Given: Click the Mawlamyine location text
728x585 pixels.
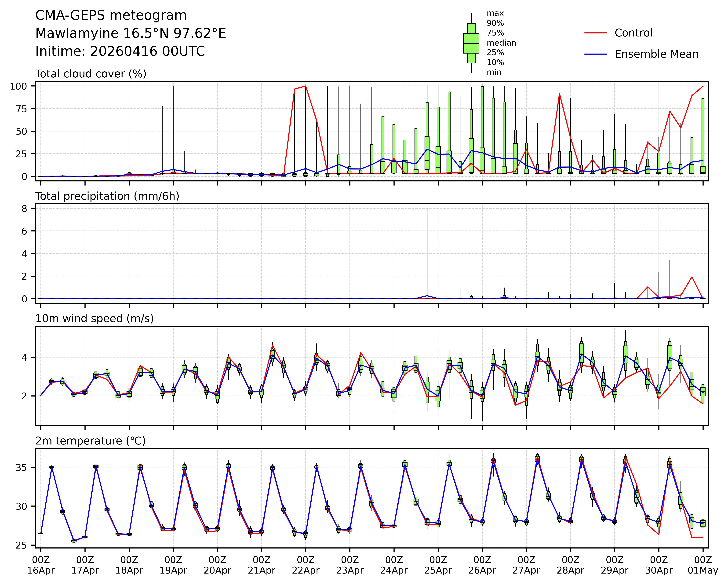Looking at the screenshot, I should (131, 33).
